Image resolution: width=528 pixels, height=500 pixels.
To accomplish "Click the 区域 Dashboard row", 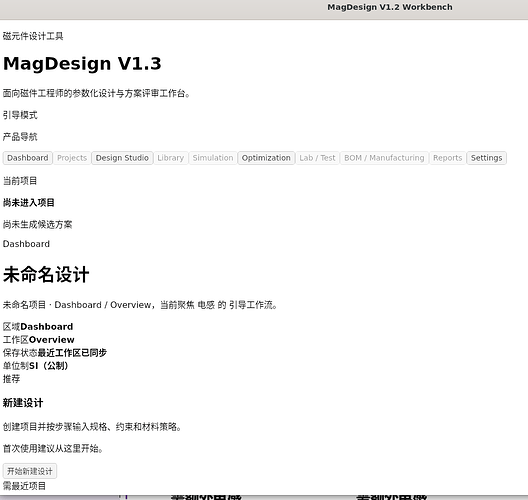I will click(38, 327).
